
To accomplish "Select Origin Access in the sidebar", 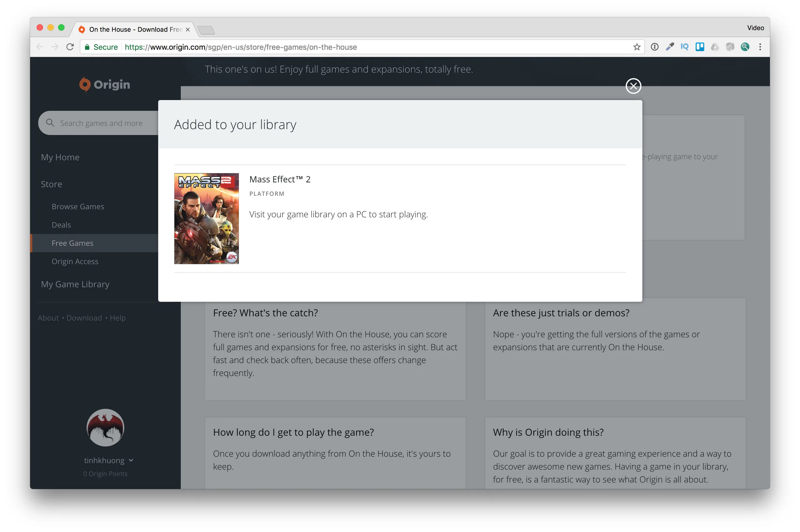I will (x=75, y=261).
